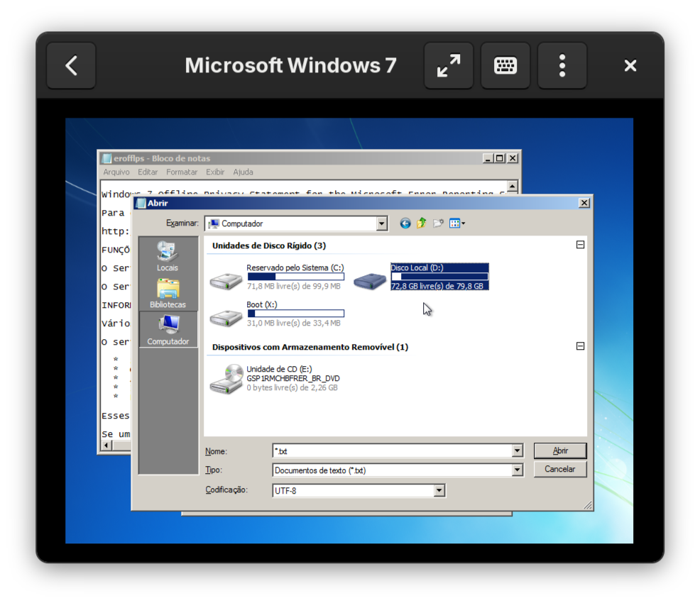Open the Formatar menu in Bloco de notas
700x603 pixels.
pos(182,172)
